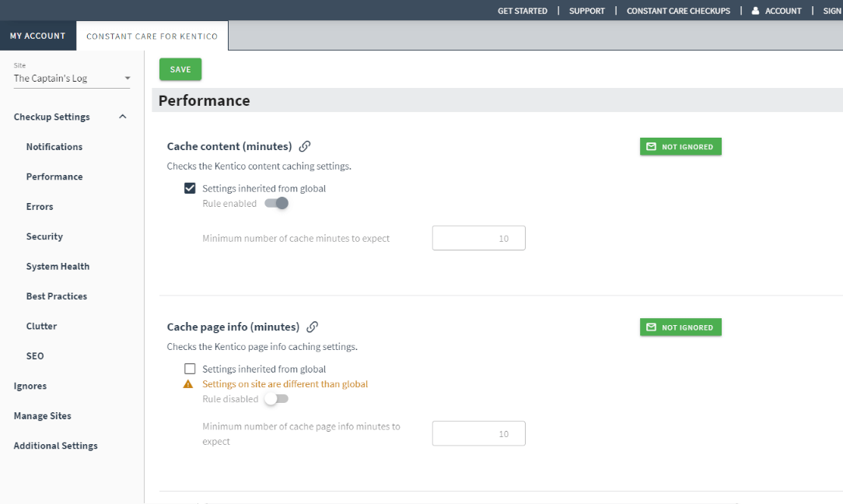The width and height of the screenshot is (843, 504).
Task: Click the minimum cache page info minutes field
Action: click(478, 433)
